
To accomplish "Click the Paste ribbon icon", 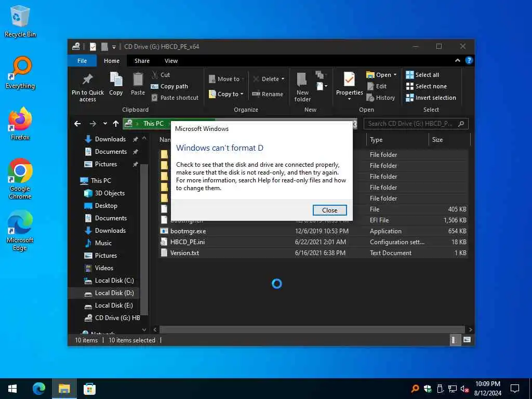I will [x=138, y=84].
